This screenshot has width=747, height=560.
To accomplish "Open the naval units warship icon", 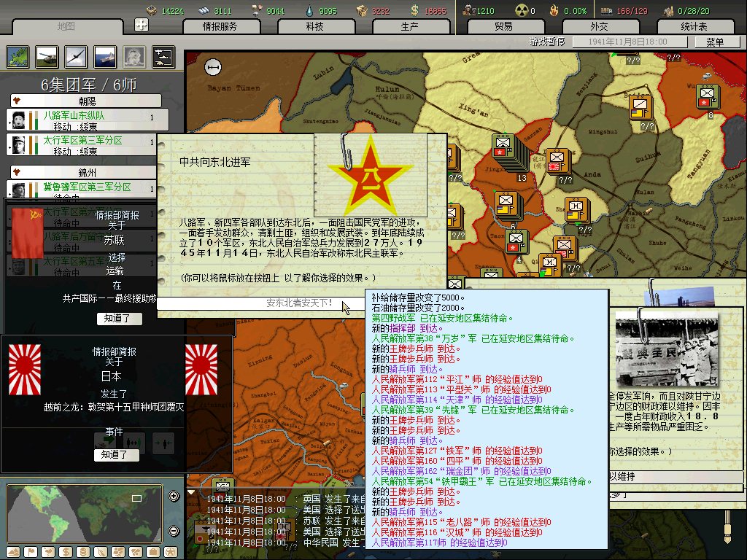I will coord(104,56).
